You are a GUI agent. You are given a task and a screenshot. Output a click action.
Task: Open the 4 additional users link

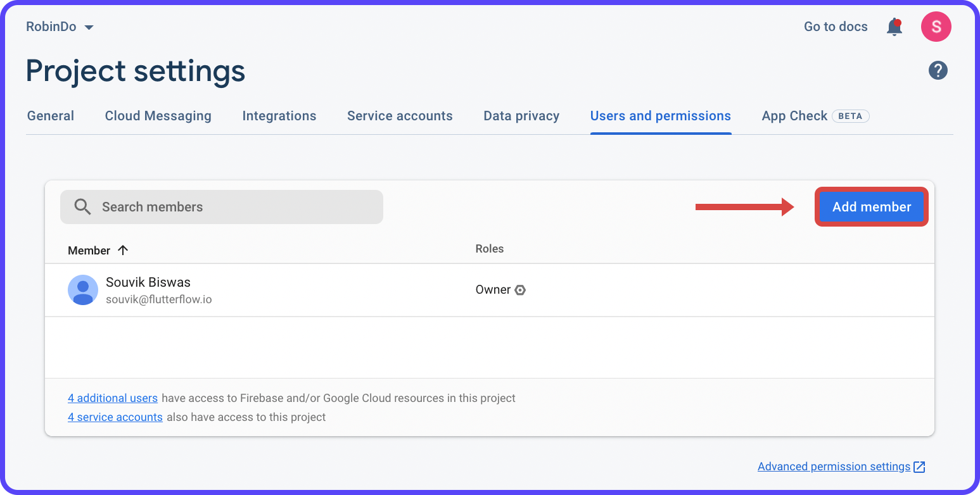112,398
